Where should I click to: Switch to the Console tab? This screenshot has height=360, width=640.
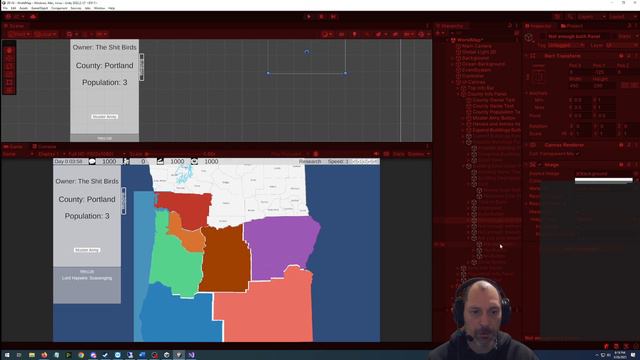click(44, 147)
